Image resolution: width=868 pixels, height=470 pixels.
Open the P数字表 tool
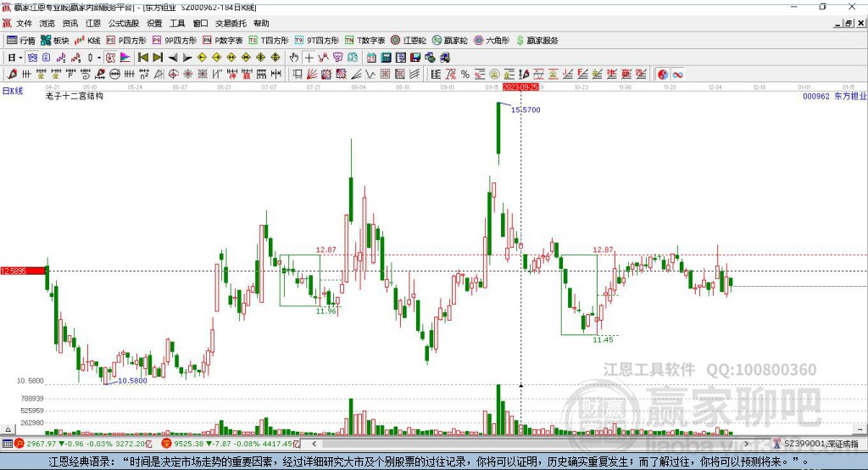point(223,41)
